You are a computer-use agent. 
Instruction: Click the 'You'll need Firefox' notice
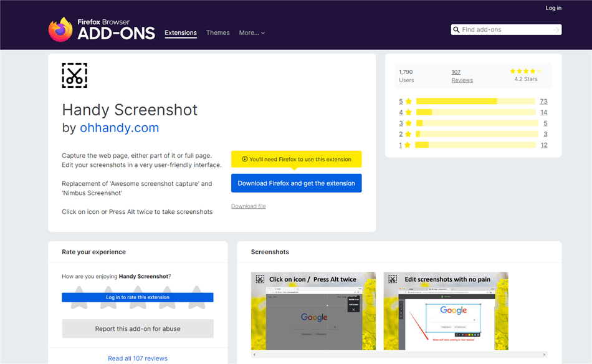(x=297, y=160)
